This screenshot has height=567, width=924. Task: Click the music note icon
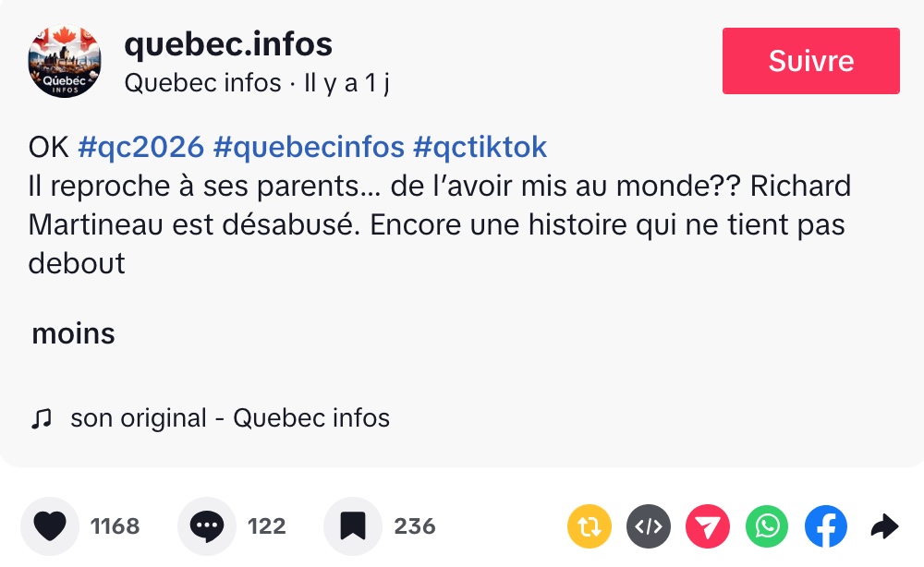[41, 418]
